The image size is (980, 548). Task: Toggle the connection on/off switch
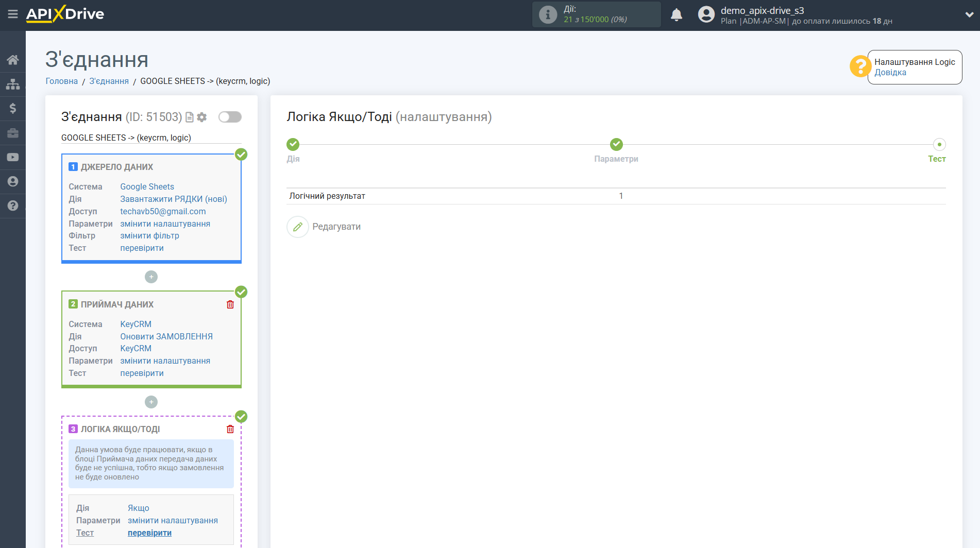pos(230,117)
